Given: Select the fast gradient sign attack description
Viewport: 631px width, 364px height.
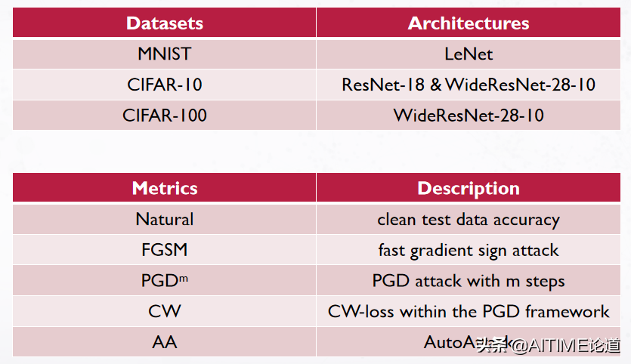Looking at the screenshot, I should (x=469, y=250).
